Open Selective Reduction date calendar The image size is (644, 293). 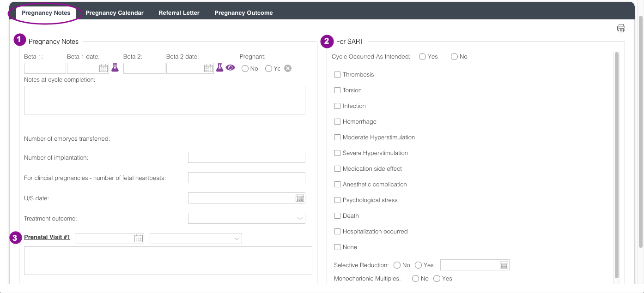504,265
